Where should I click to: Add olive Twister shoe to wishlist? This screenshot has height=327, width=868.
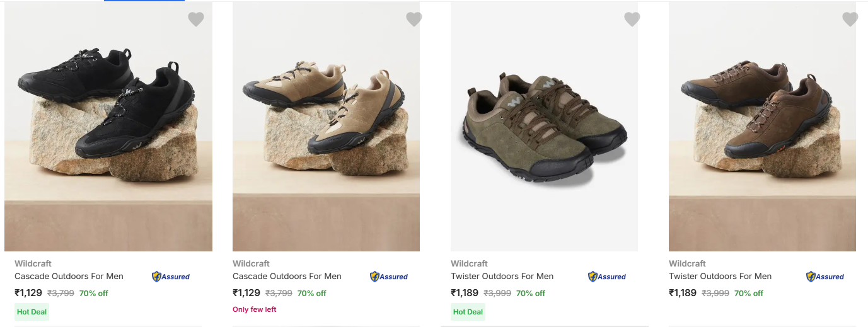pos(632,20)
